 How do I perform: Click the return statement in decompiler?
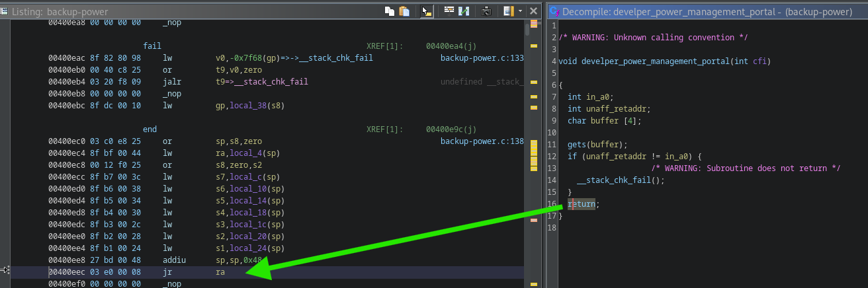point(582,204)
